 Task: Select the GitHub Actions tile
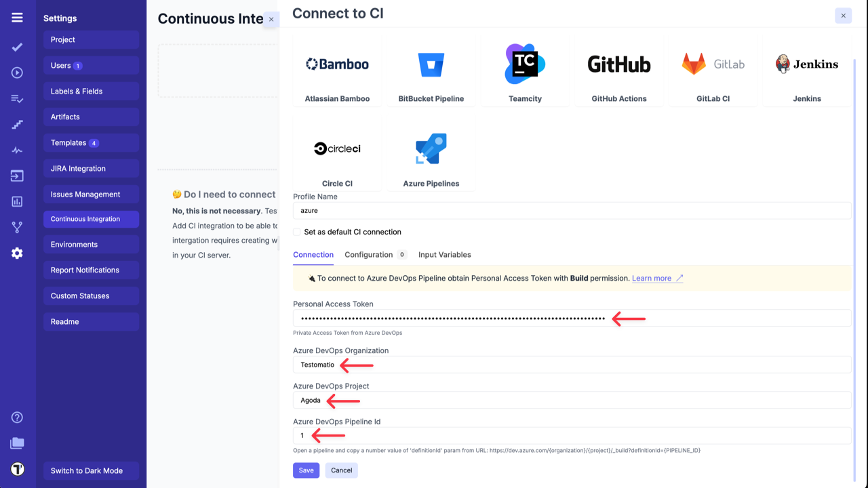coord(618,71)
